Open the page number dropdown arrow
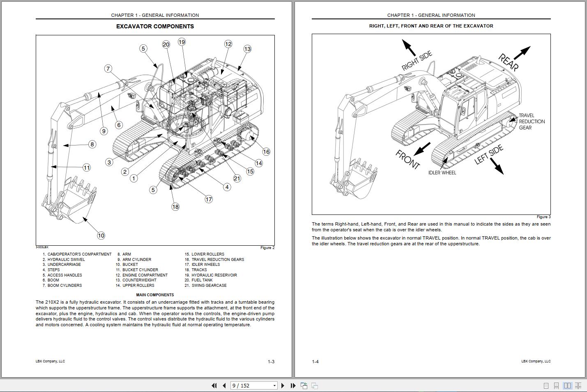The width and height of the screenshot is (587, 392). pyautogui.click(x=275, y=385)
